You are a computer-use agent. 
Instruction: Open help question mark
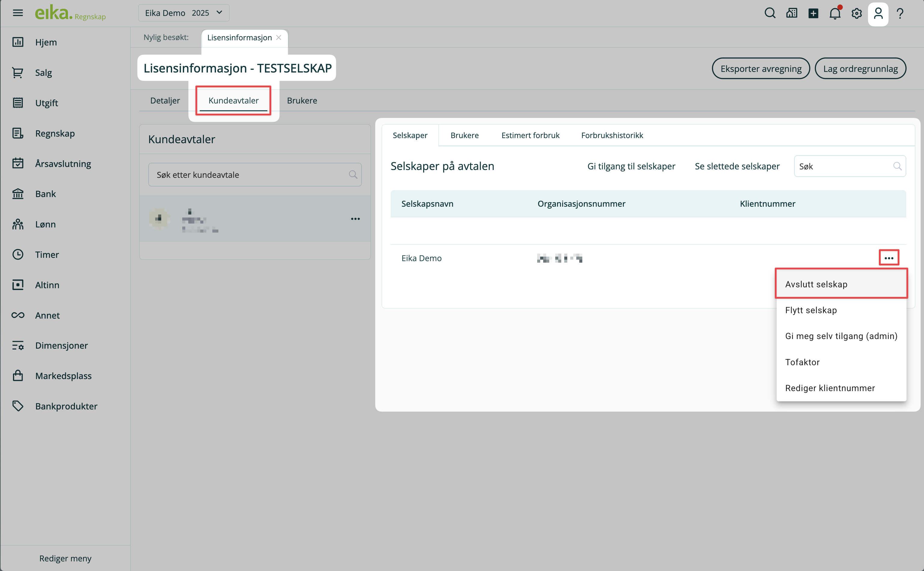point(900,13)
